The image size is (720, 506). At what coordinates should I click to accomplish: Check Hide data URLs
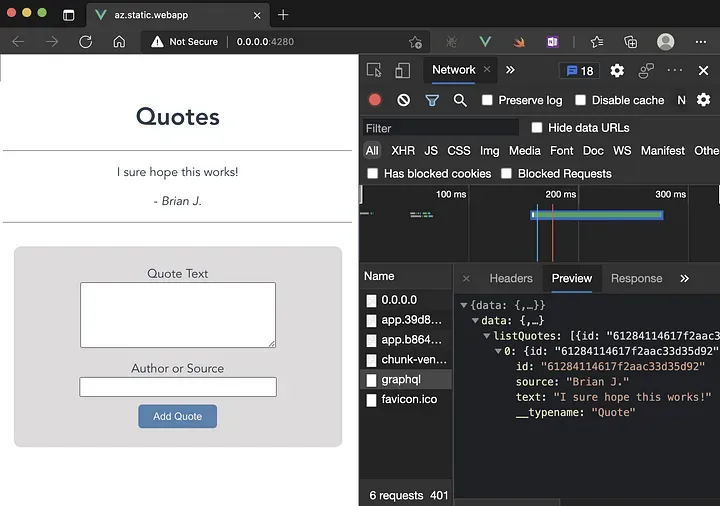pos(537,128)
